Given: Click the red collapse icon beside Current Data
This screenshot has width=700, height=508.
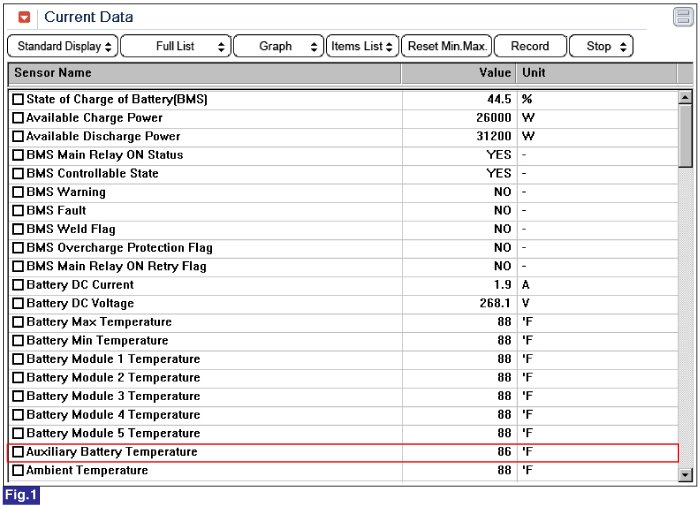Looking at the screenshot, I should [24, 17].
